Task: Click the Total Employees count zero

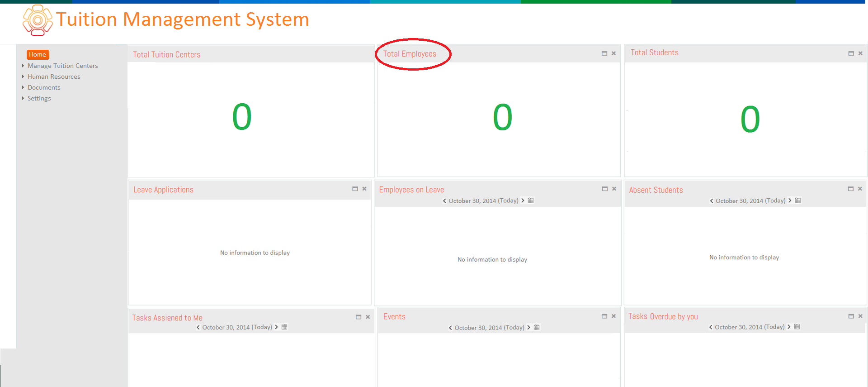Action: point(502,117)
